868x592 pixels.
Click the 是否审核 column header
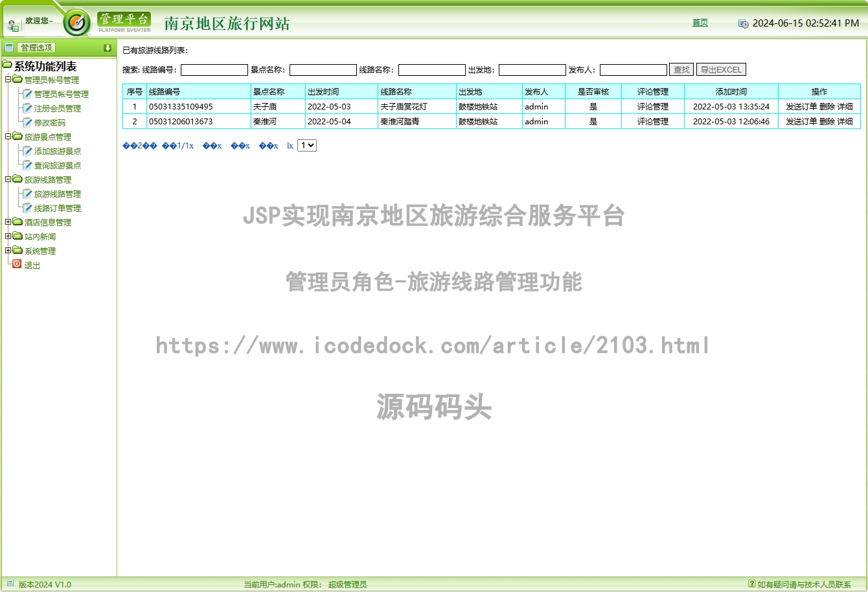tap(593, 91)
